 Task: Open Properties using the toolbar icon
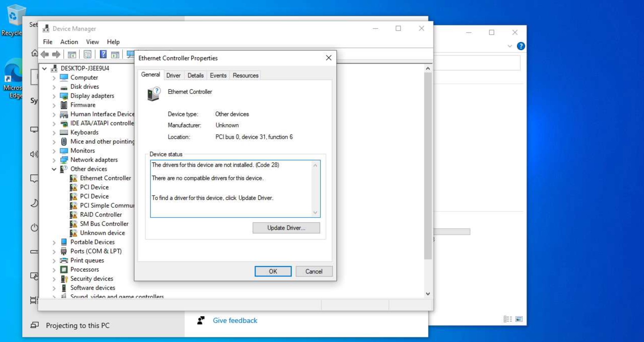tap(88, 55)
